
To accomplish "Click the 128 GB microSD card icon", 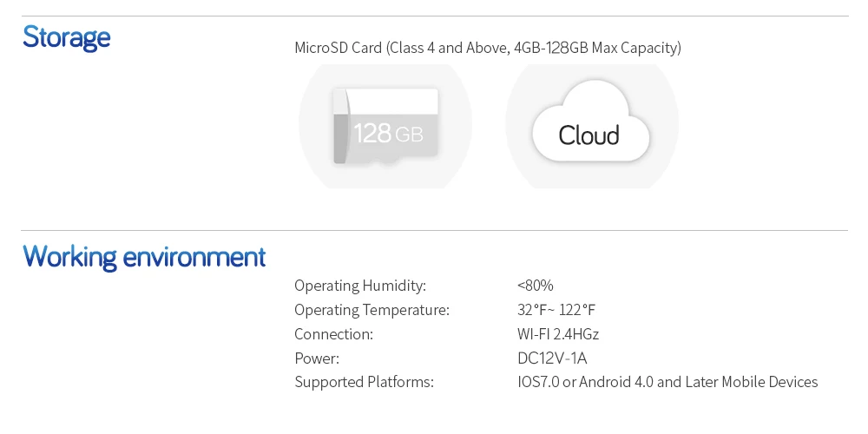I will [385, 126].
